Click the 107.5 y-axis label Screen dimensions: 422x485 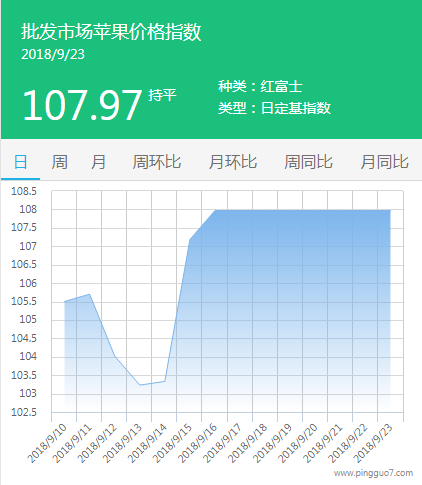[x=24, y=228]
